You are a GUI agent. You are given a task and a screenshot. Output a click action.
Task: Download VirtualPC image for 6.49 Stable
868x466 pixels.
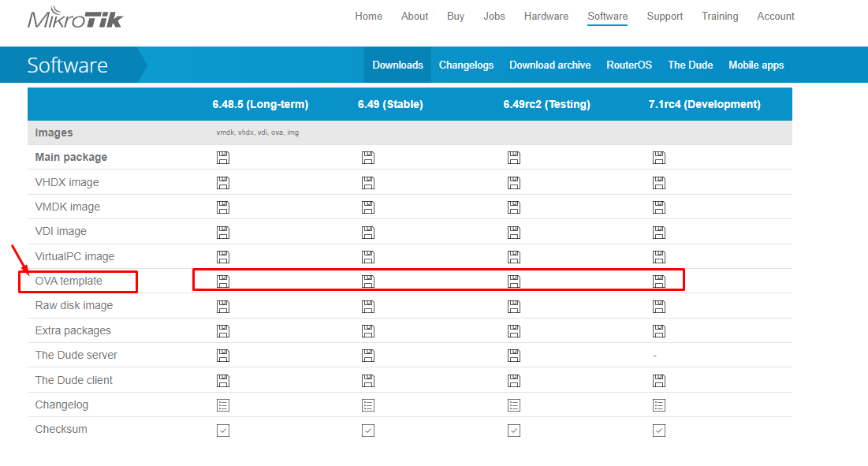(368, 257)
